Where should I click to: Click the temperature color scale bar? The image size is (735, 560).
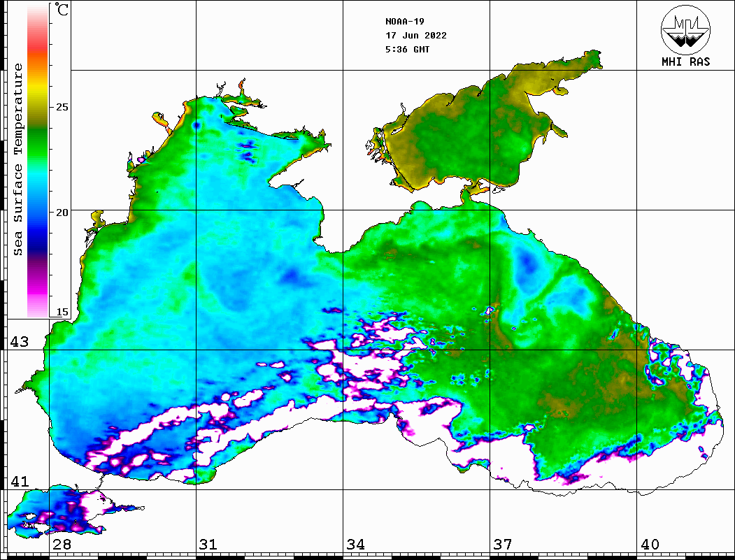(38, 161)
